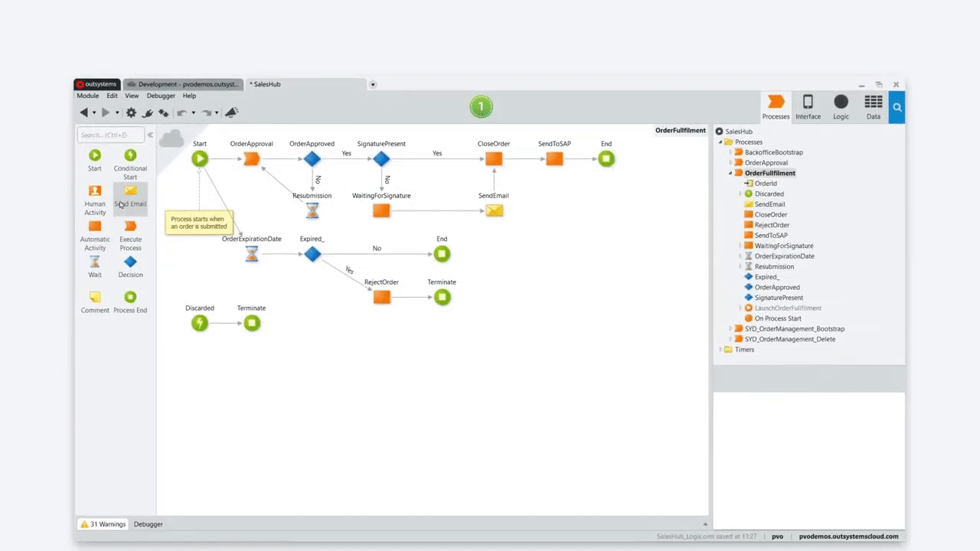
Task: Switch to the Interface tab
Action: 808,107
